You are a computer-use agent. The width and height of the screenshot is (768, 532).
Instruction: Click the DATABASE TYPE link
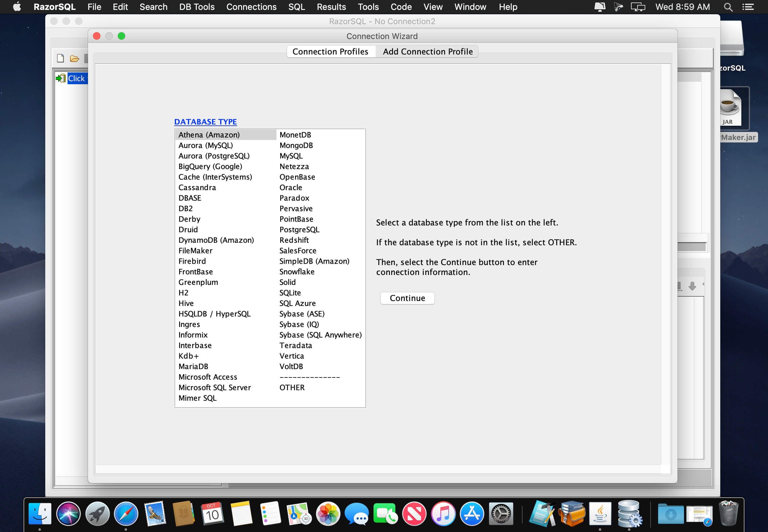(x=205, y=122)
